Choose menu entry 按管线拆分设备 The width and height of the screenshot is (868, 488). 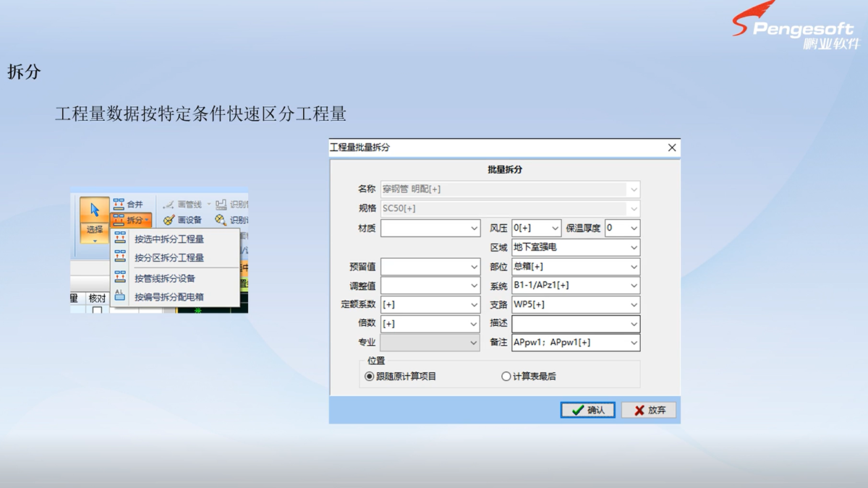click(164, 278)
